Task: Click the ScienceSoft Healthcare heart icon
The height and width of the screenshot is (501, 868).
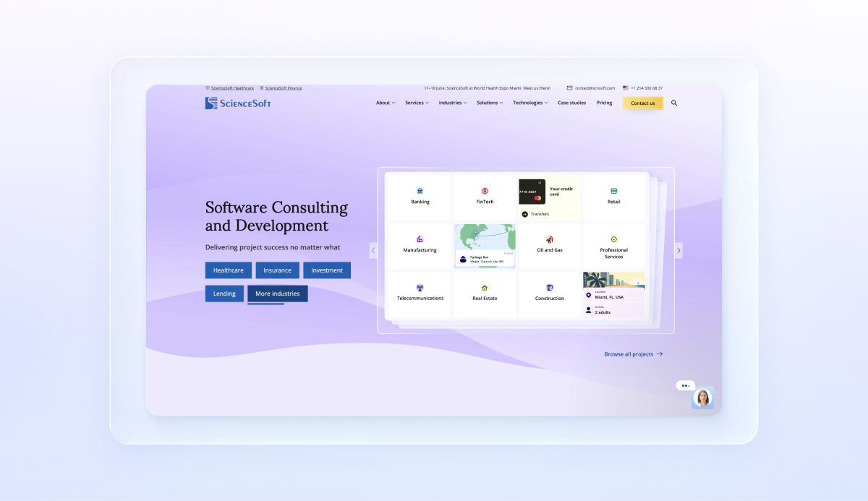Action: click(x=208, y=88)
